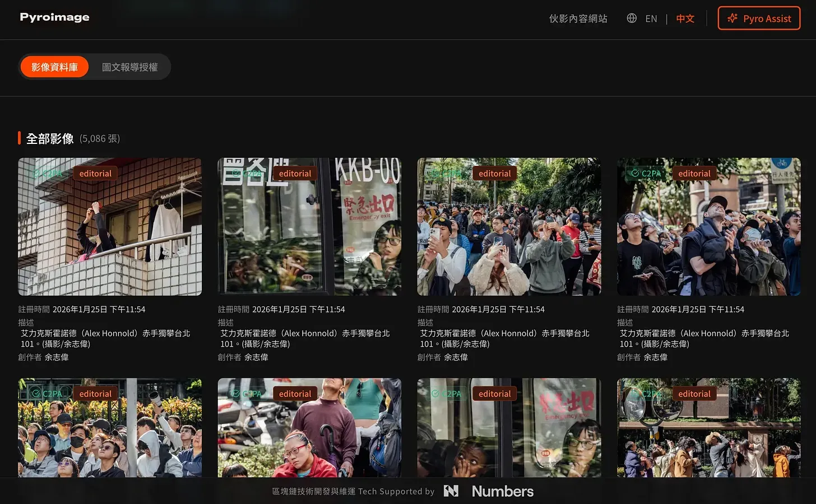
Task: Click the globe language icon
Action: tap(632, 18)
